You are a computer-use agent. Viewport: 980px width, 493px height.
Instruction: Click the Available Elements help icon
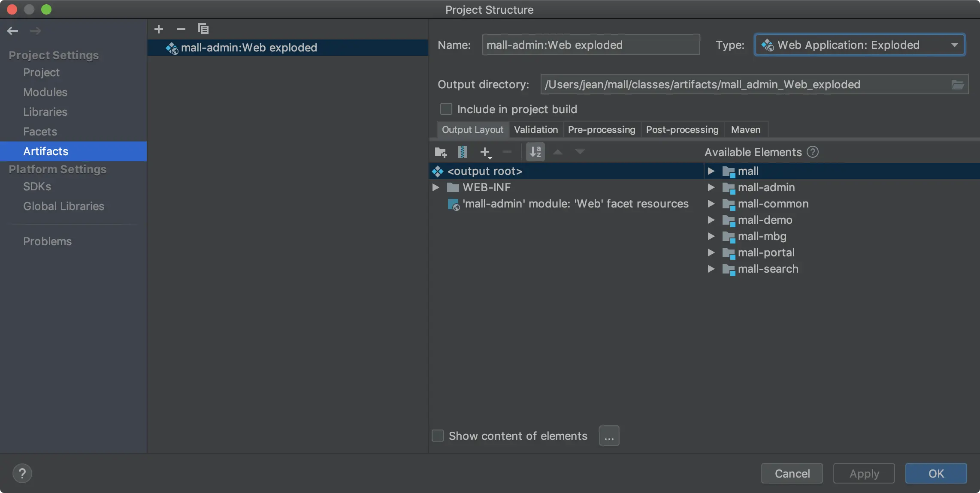[813, 152]
